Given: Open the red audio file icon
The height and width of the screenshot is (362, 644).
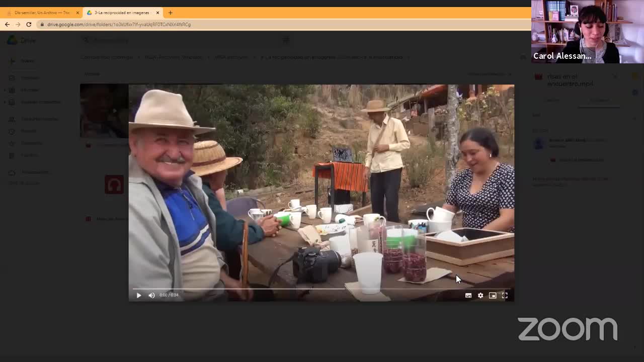Looking at the screenshot, I should point(114,185).
